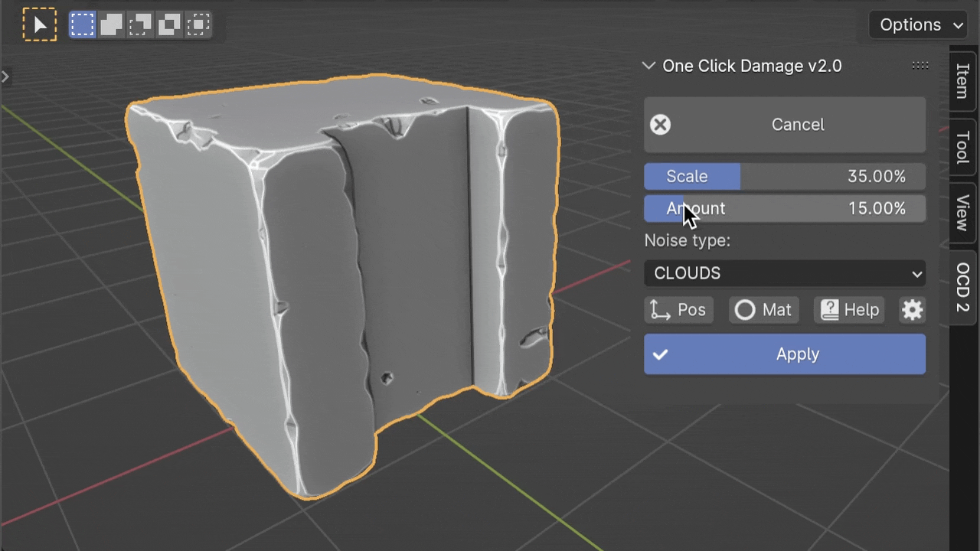Collapse the One Click Damage v2.0 panel
The height and width of the screenshot is (551, 980).
pyautogui.click(x=648, y=66)
